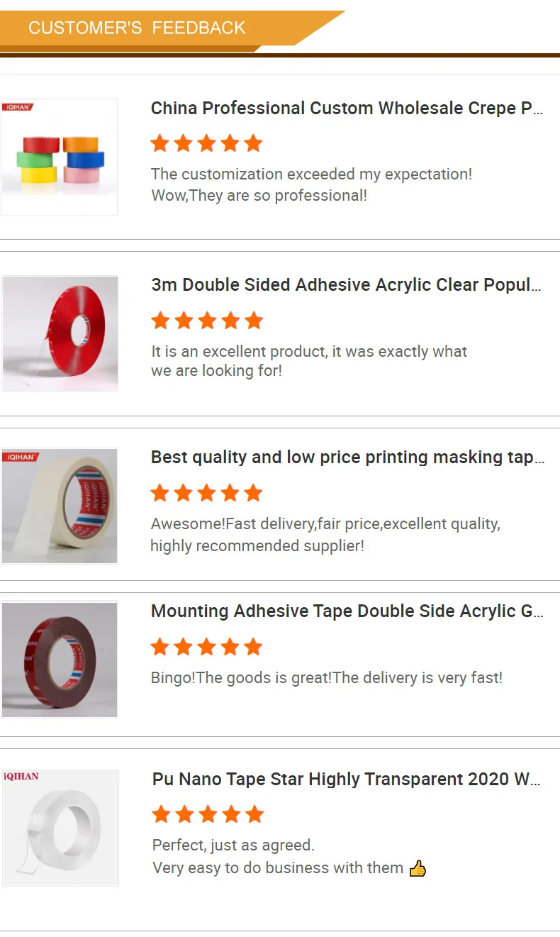Image resolution: width=560 pixels, height=937 pixels.
Task: Open the transparent nano tape thumbnail
Action: [60, 828]
